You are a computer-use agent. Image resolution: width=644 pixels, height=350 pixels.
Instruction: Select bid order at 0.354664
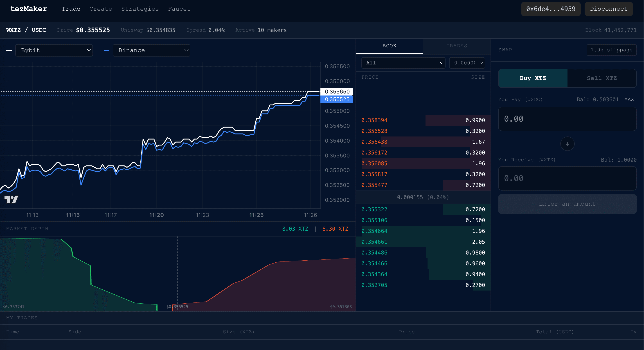(x=423, y=231)
